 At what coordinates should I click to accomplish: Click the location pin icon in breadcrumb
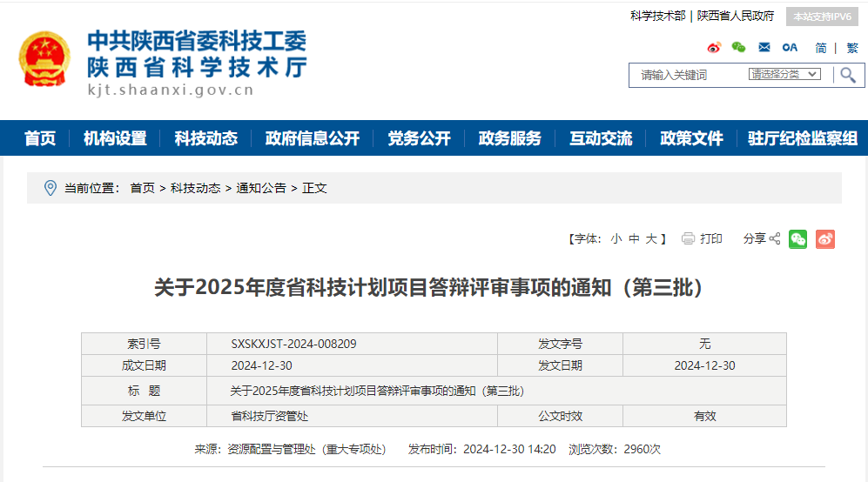click(x=50, y=188)
